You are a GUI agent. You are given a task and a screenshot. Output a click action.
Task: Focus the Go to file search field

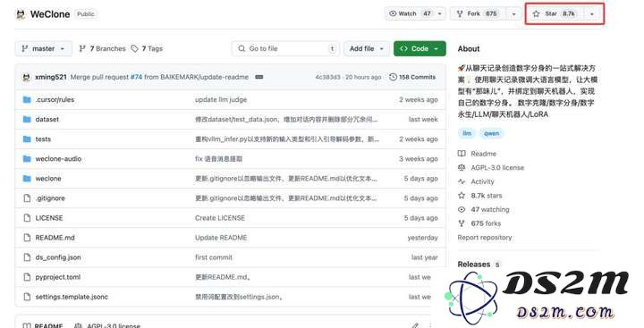(285, 48)
